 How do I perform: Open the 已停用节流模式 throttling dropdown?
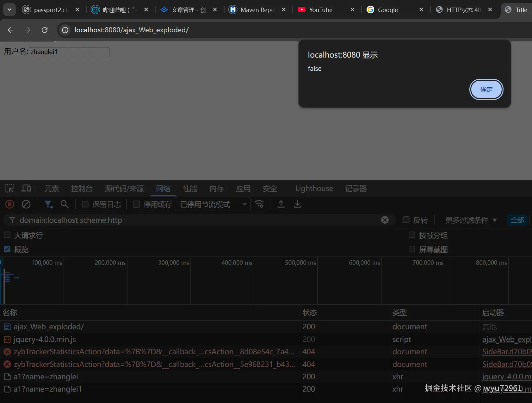[x=213, y=204]
